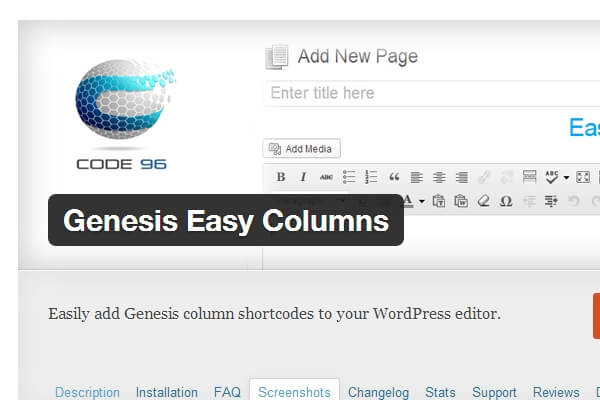Viewport: 600px width, 400px height.
Task: Open the Installation tab
Action: pyautogui.click(x=167, y=392)
